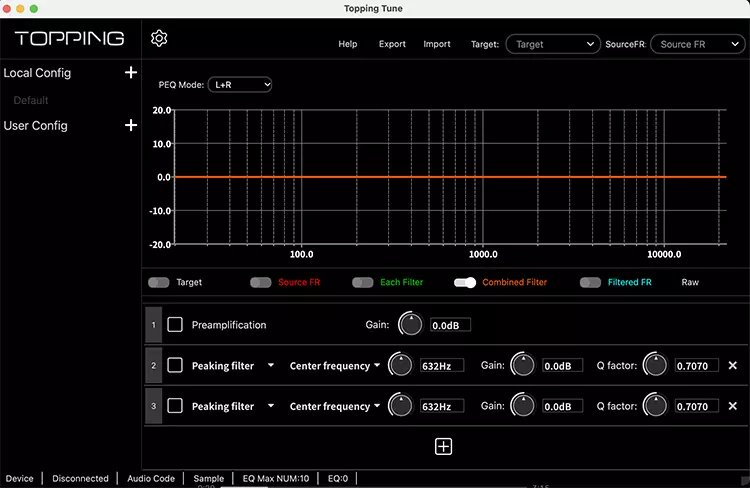Add a new filter with the plus box
The width and height of the screenshot is (750, 488).
pyautogui.click(x=443, y=446)
